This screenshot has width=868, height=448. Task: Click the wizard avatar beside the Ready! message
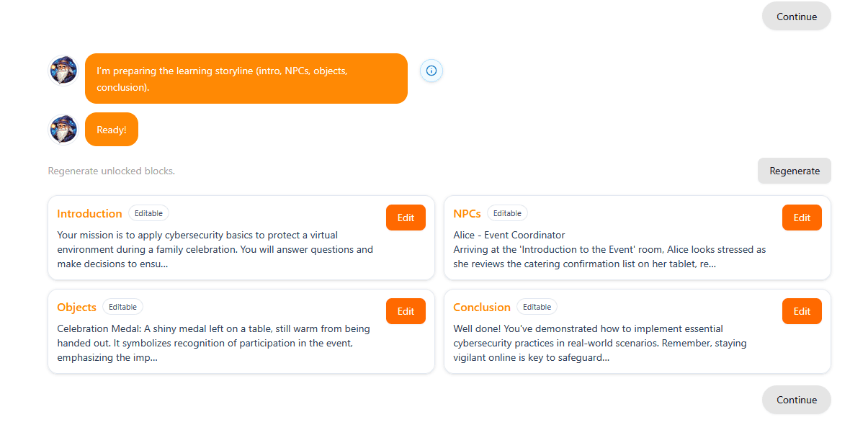click(x=63, y=130)
